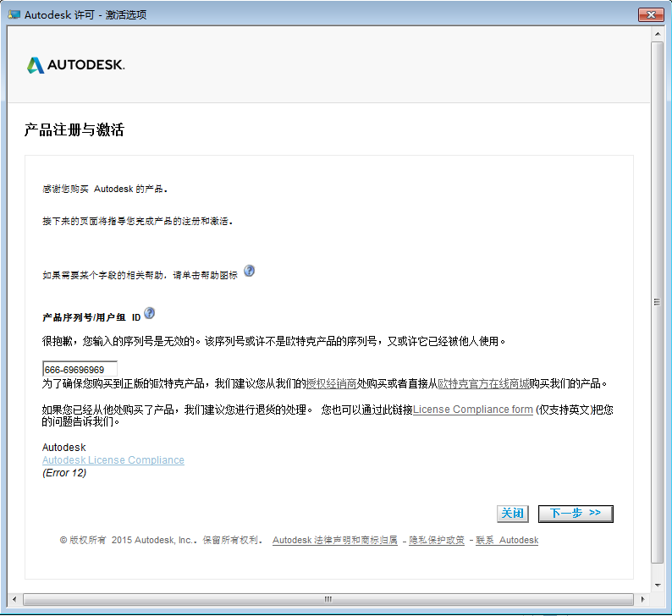The image size is (672, 616).
Task: Click the window icon in the title bar
Action: click(x=14, y=14)
